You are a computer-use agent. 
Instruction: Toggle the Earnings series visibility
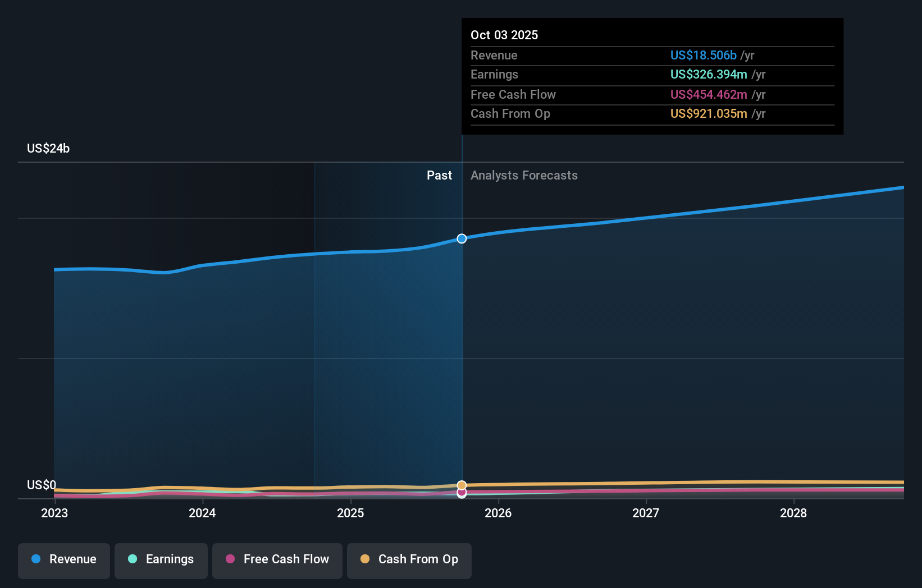(161, 561)
